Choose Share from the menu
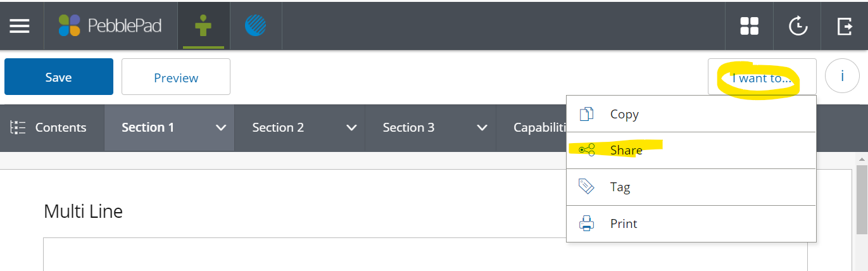Image resolution: width=868 pixels, height=271 pixels. 691,150
